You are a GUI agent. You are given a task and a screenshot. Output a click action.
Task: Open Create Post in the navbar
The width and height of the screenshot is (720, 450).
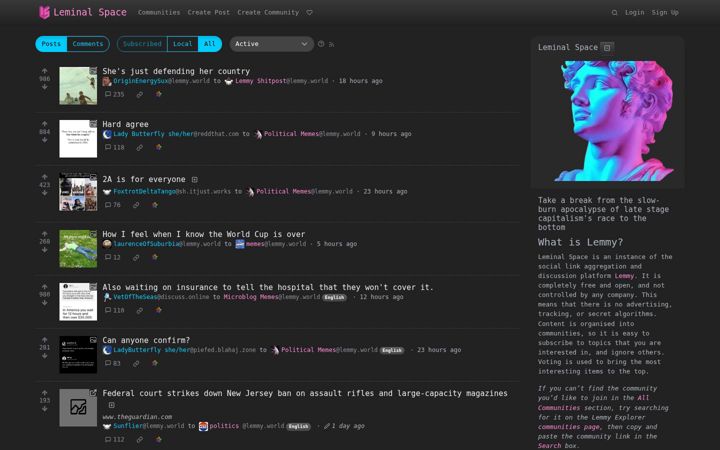208,13
